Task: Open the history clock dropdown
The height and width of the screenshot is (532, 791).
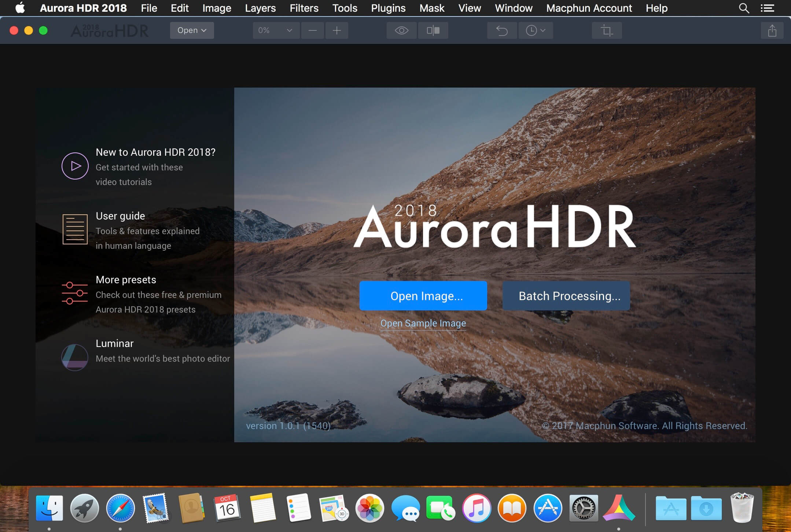Action: click(x=536, y=30)
